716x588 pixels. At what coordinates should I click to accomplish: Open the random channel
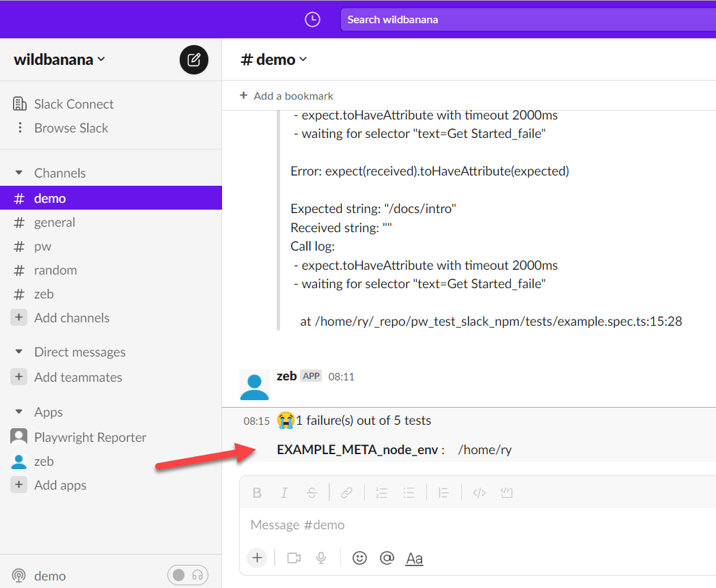55,270
